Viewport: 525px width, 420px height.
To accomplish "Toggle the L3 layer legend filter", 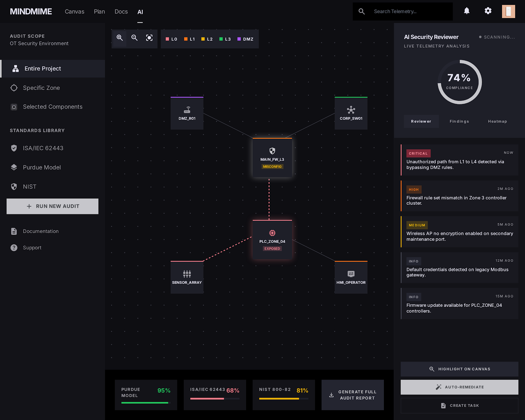I will 225,39.
